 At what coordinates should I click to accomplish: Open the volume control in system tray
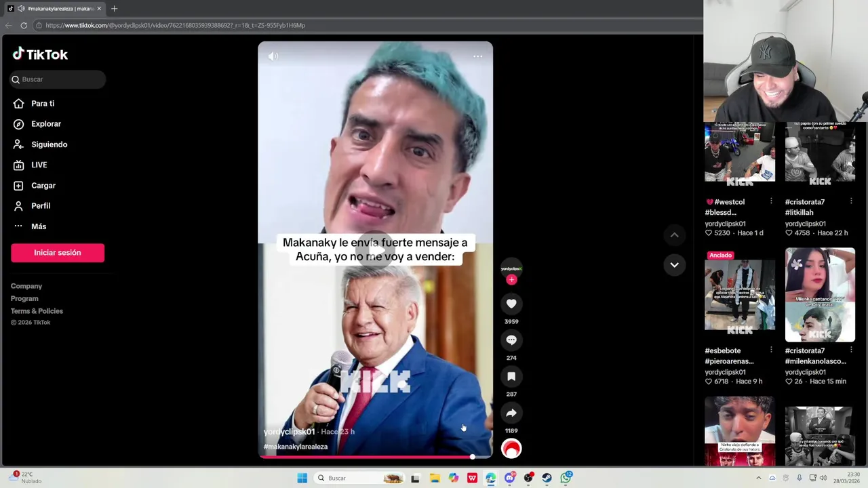823,478
